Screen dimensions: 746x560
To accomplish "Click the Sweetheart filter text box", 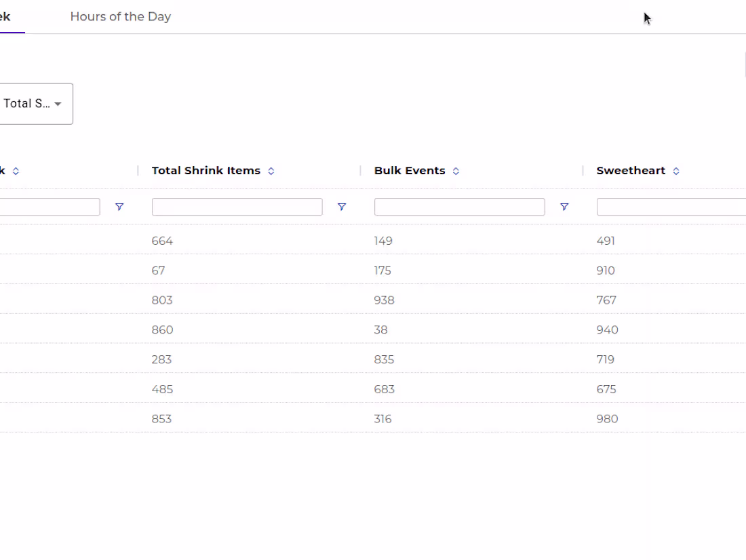I will coord(671,207).
